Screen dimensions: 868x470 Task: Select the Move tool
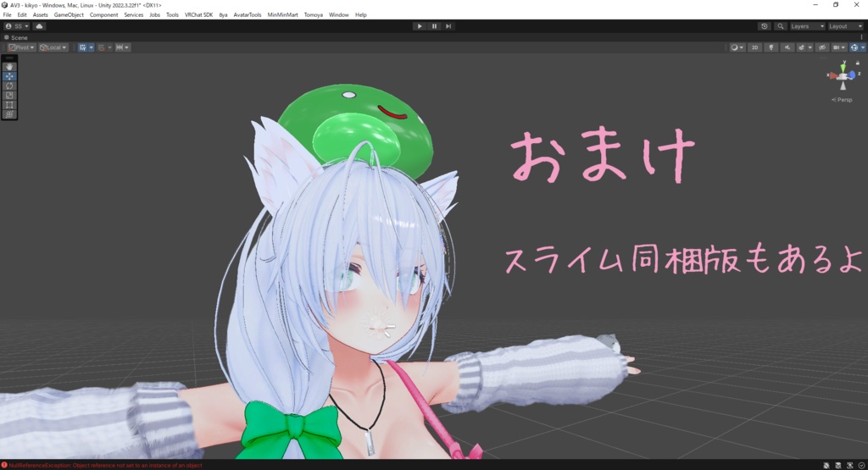pyautogui.click(x=9, y=76)
